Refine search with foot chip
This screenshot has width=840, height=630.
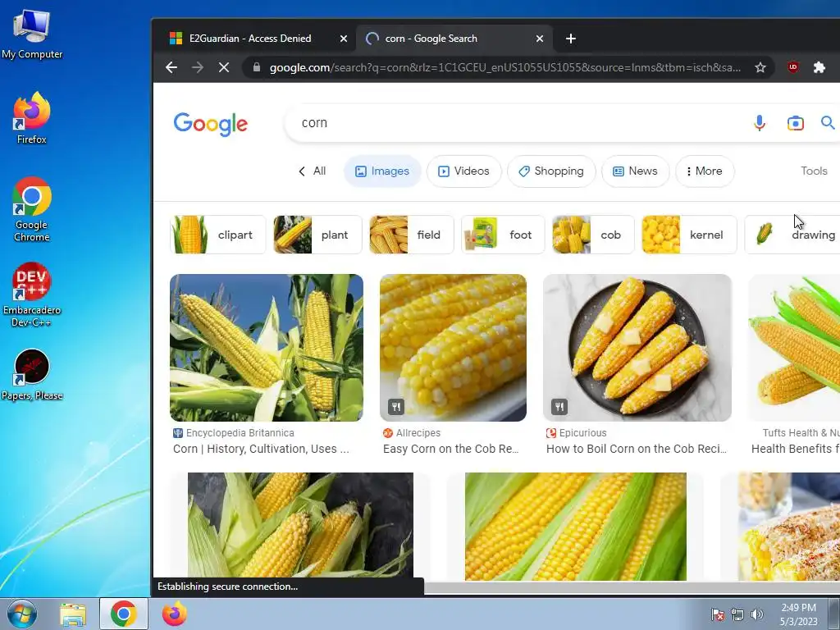point(503,235)
